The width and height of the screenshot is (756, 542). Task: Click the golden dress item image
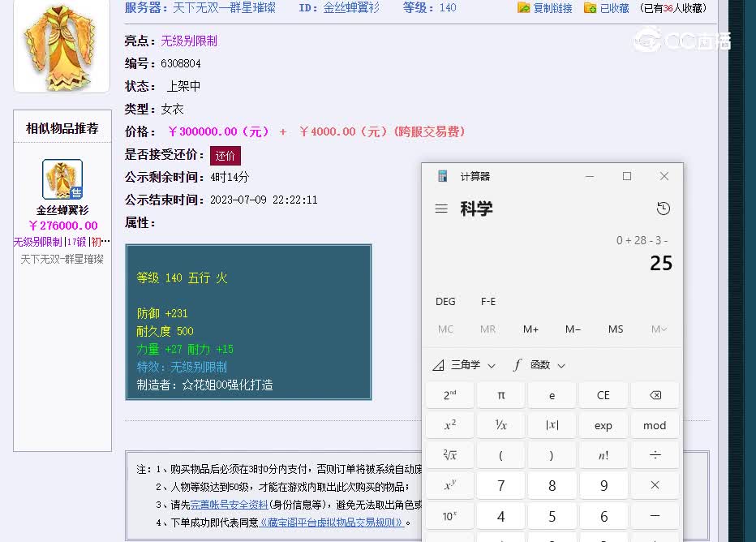point(62,46)
